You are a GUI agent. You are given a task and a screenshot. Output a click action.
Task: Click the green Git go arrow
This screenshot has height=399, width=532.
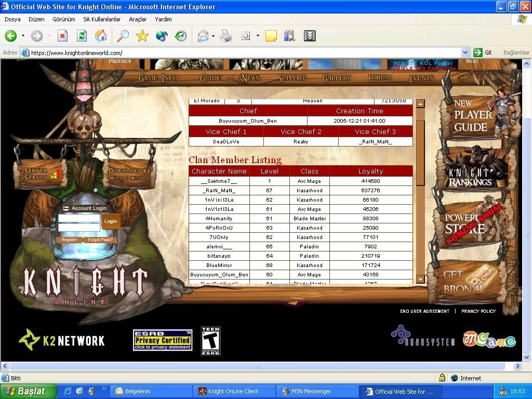click(x=478, y=52)
